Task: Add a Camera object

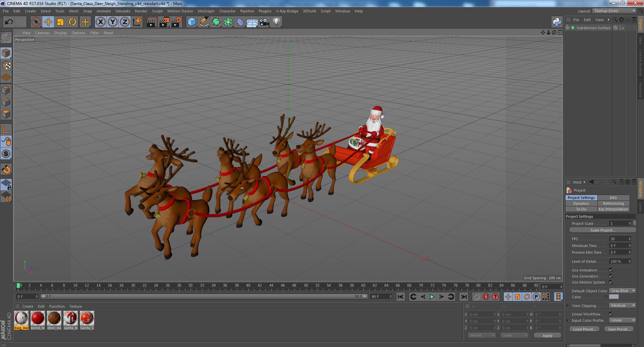Action: click(264, 22)
